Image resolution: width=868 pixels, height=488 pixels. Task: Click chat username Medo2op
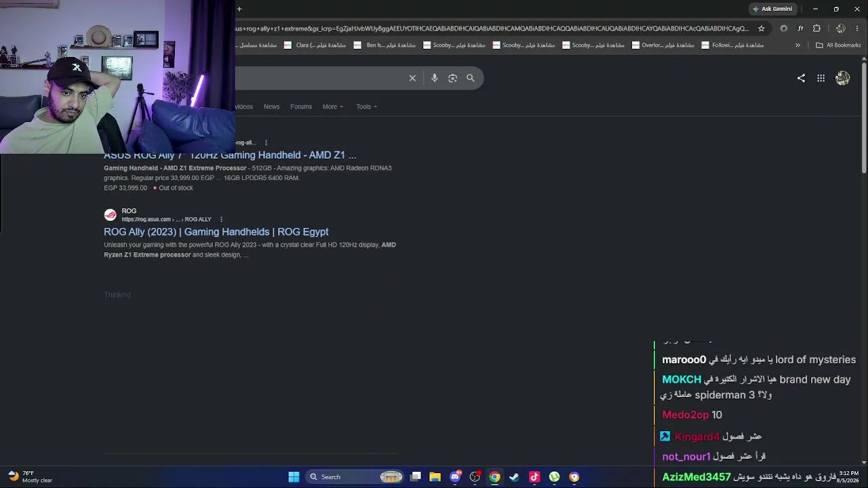686,415
